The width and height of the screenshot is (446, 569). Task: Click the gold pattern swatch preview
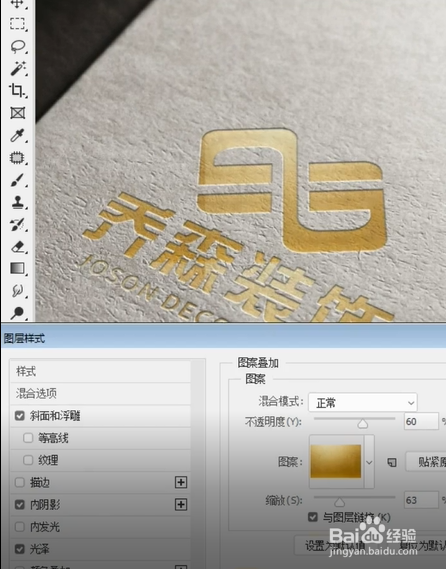coord(336,462)
